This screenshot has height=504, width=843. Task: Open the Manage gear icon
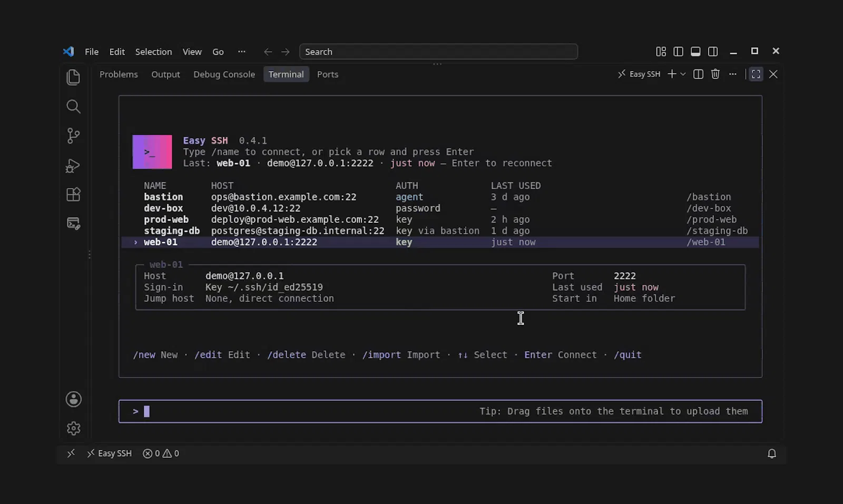click(73, 428)
